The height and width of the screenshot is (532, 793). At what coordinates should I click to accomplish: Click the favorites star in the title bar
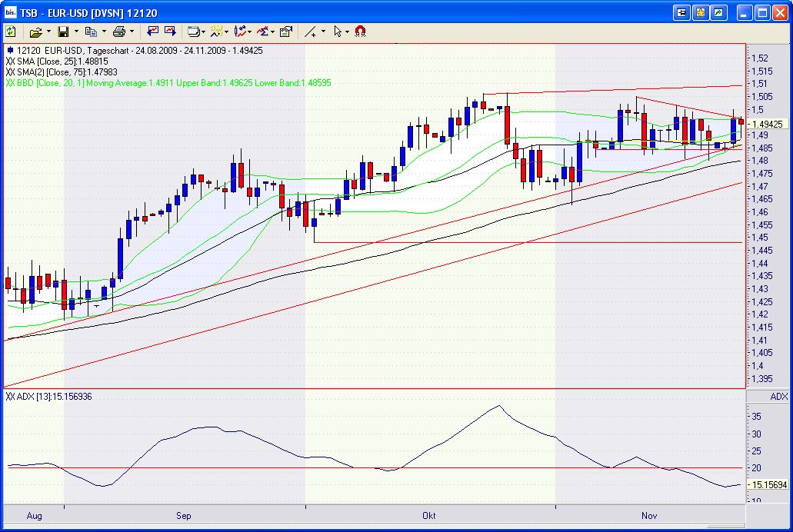(x=700, y=12)
